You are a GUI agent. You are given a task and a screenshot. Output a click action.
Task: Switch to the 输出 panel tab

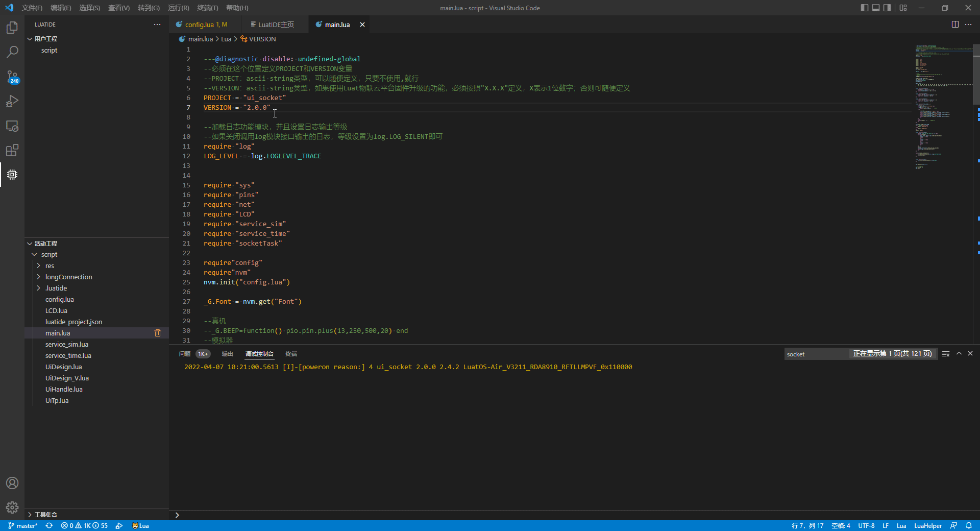pos(227,354)
